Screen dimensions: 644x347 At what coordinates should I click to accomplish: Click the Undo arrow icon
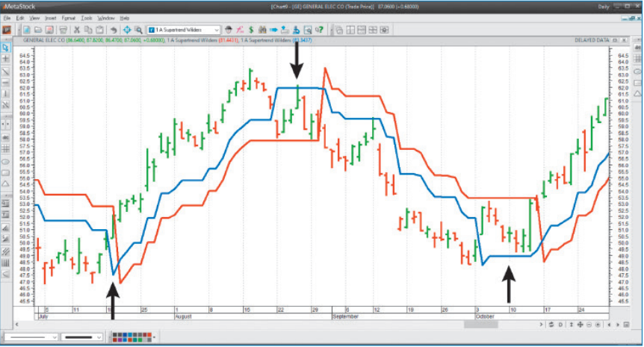tap(114, 30)
